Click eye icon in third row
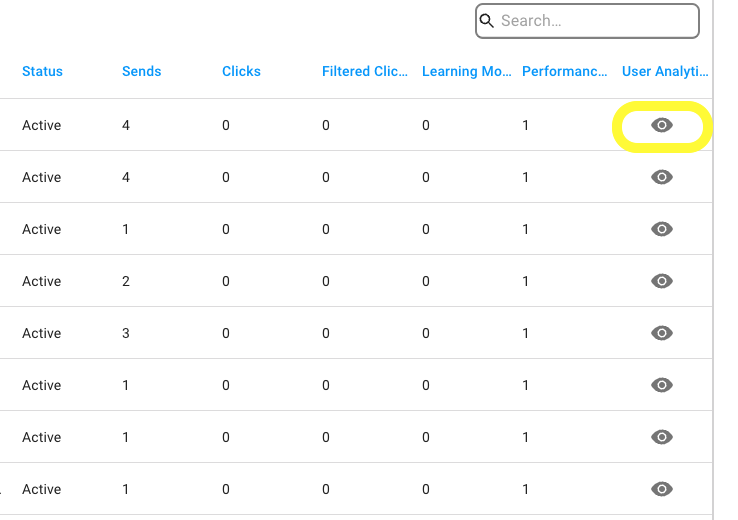This screenshot has height=520, width=738. point(662,229)
